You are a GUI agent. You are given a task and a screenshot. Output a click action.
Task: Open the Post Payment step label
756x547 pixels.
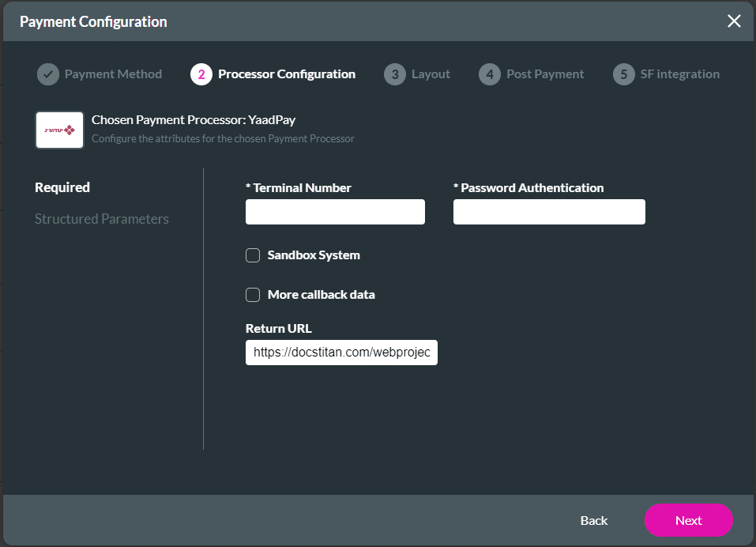pos(545,74)
